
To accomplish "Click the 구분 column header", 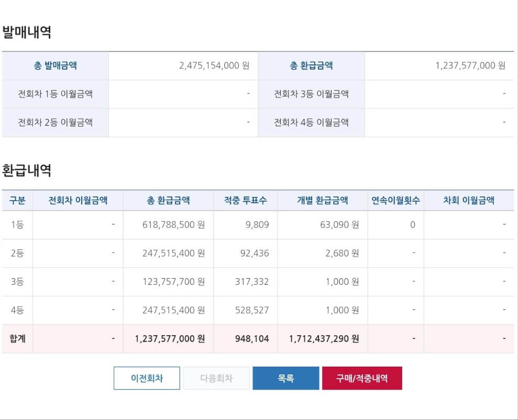I will (17, 200).
